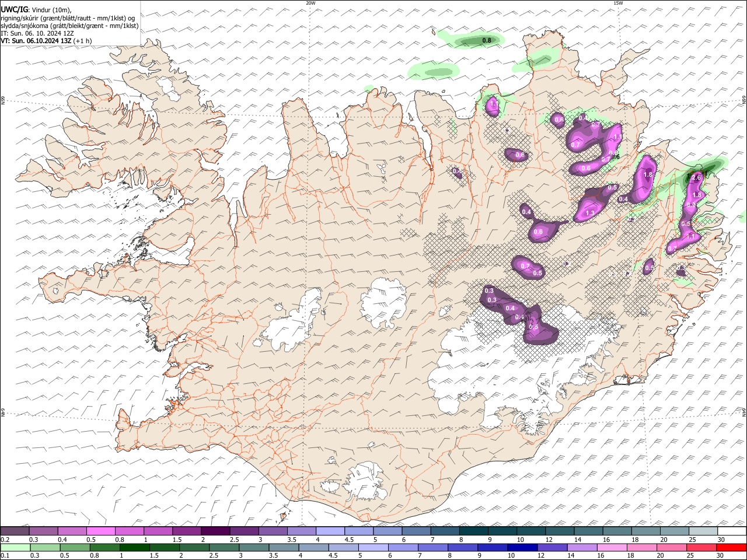Select the 'slydda/snjókoma' legend description line
Viewport: 747px width, 560px height.
click(69, 26)
